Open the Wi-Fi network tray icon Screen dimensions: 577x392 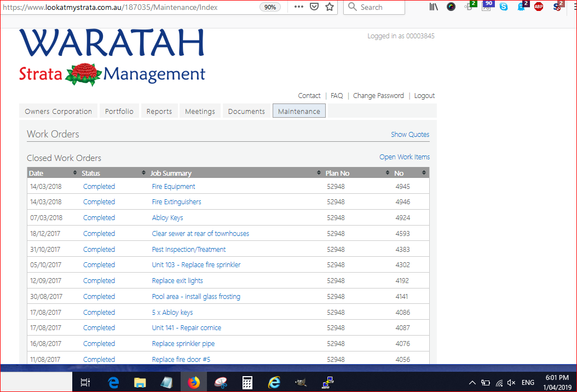click(x=499, y=383)
